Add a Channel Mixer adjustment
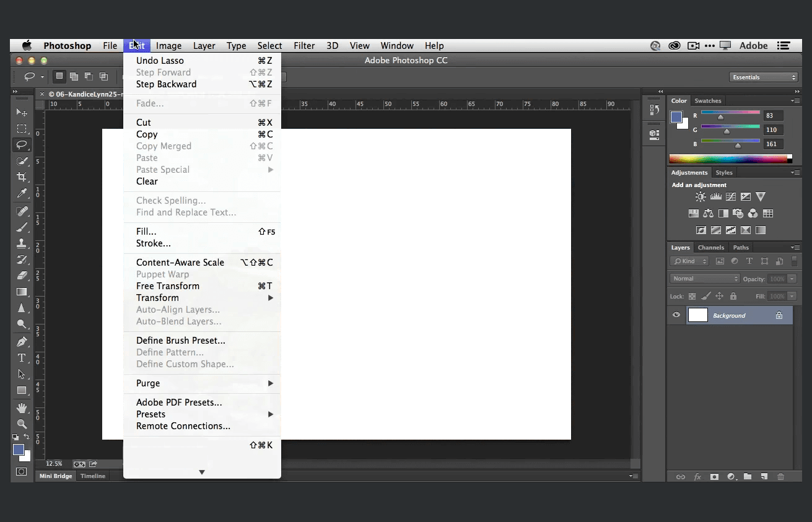The height and width of the screenshot is (522, 812). click(753, 214)
